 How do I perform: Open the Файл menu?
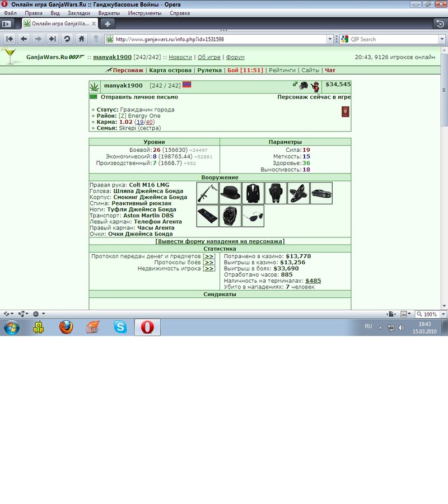(x=10, y=13)
